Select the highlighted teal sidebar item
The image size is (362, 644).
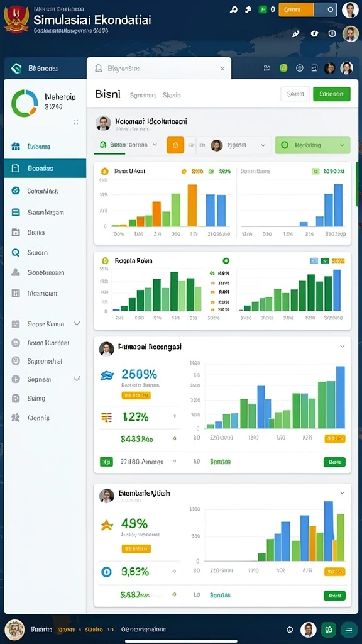(45, 169)
